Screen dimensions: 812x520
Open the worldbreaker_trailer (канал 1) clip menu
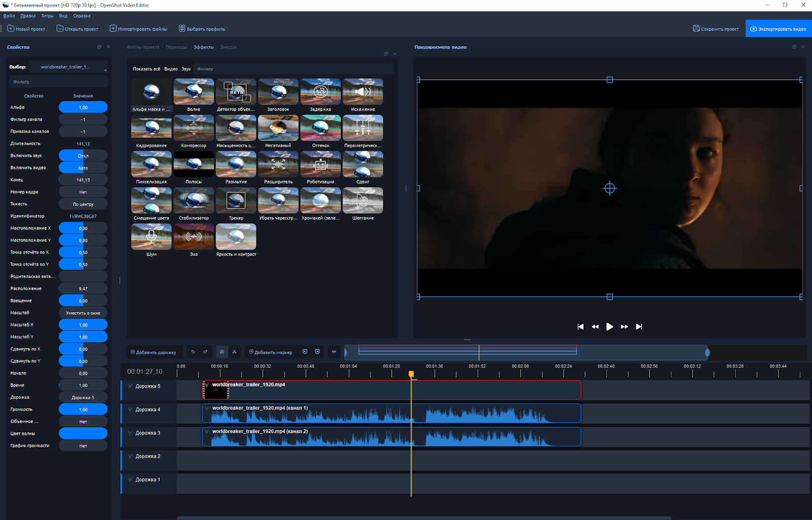point(207,408)
